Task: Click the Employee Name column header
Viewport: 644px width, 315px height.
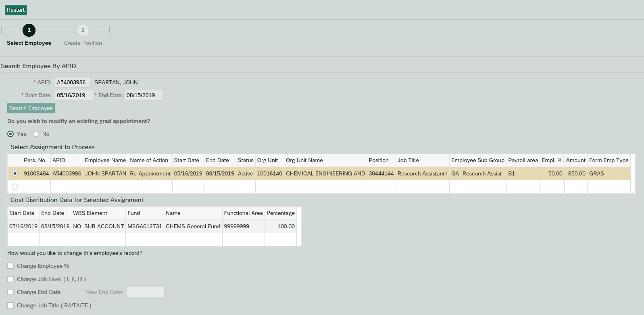Action: [x=105, y=160]
